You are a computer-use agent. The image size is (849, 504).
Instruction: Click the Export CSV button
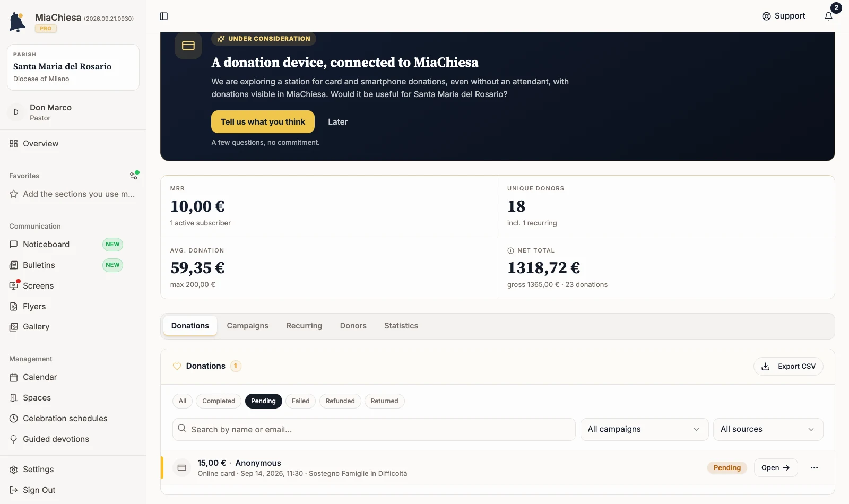tap(789, 366)
